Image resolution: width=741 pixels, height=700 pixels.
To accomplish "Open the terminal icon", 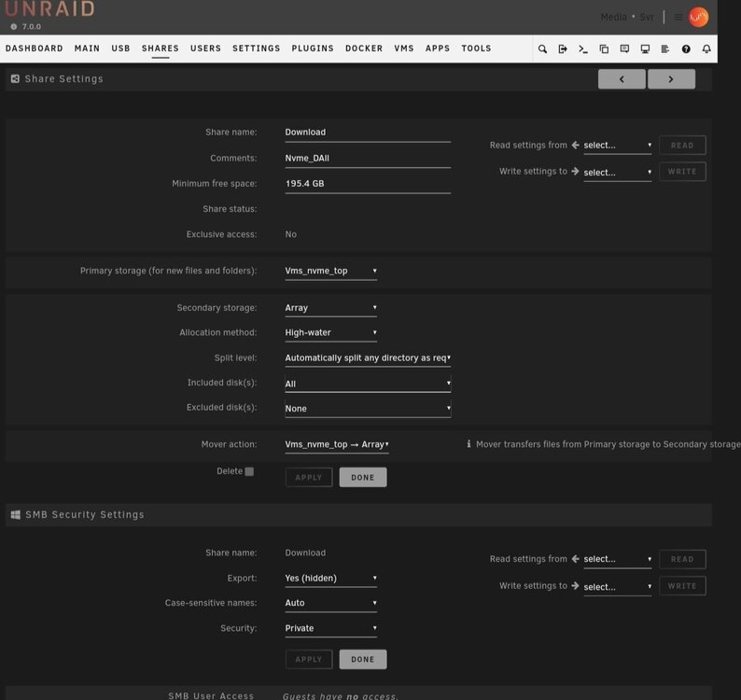I will click(x=583, y=49).
